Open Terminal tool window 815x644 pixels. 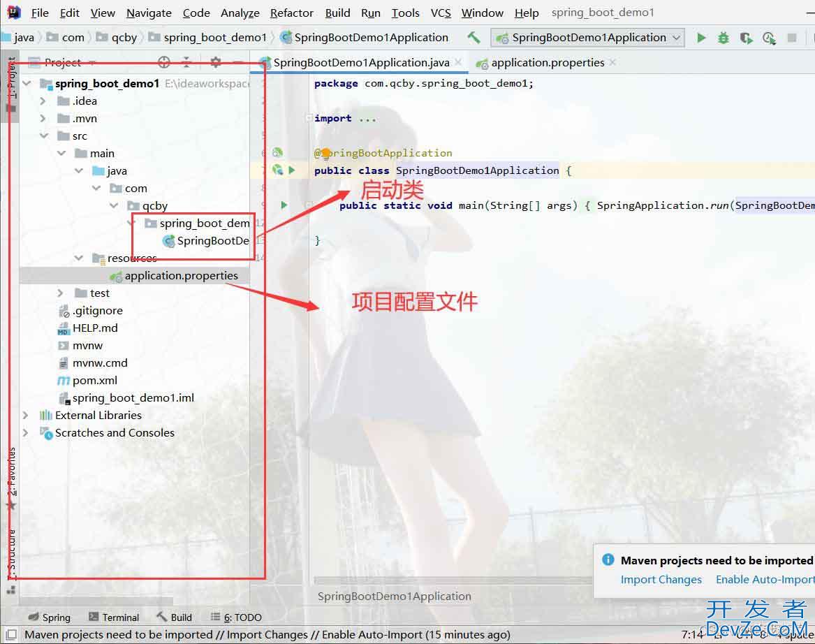click(x=114, y=617)
